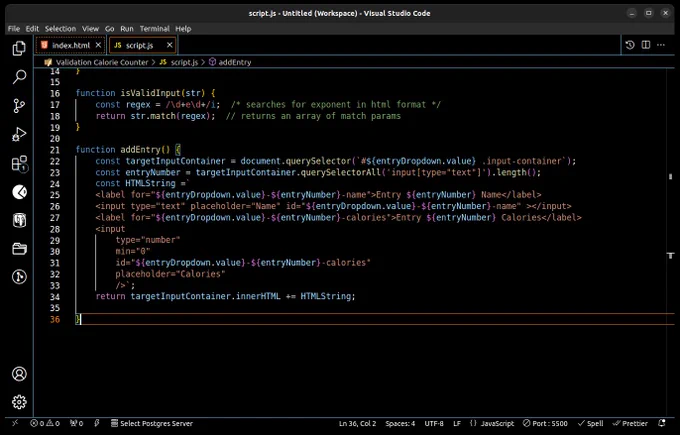Open the Help menu
The width and height of the screenshot is (680, 435).
point(183,29)
